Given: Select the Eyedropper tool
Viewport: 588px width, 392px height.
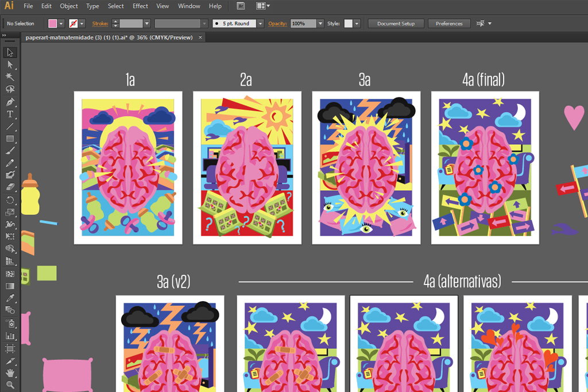Looking at the screenshot, I should click(10, 298).
